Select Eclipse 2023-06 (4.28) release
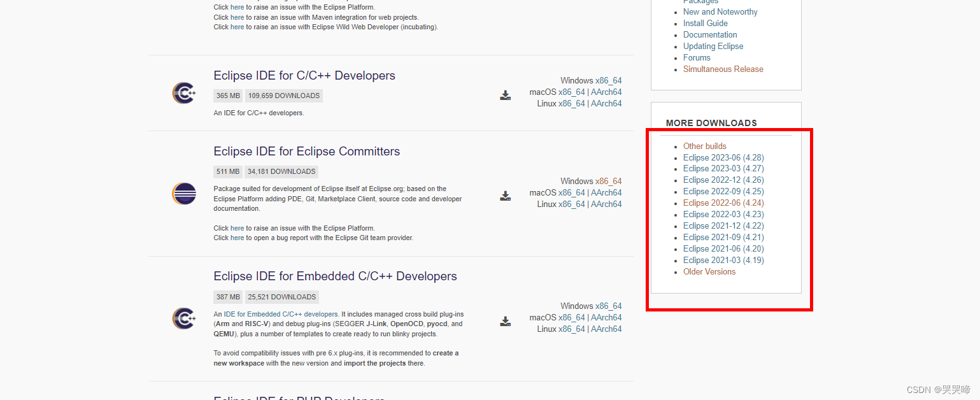The image size is (980, 400). (x=723, y=158)
